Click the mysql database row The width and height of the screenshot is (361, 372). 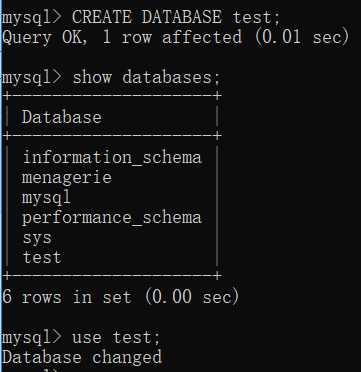(46, 197)
